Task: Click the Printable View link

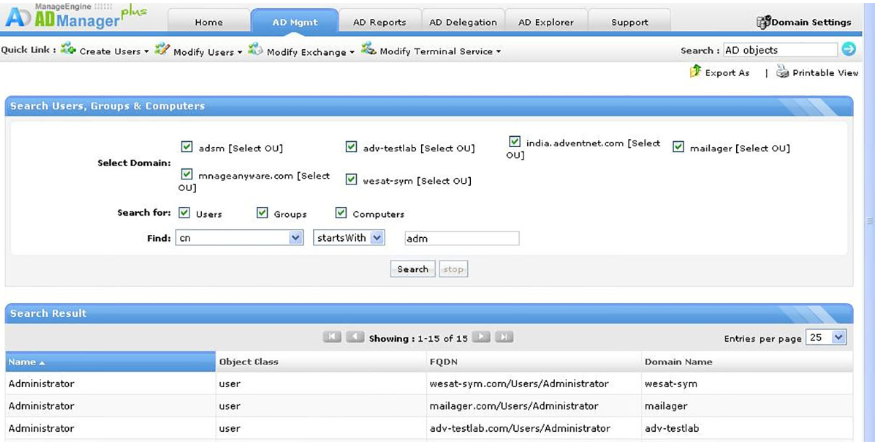Action: click(825, 73)
